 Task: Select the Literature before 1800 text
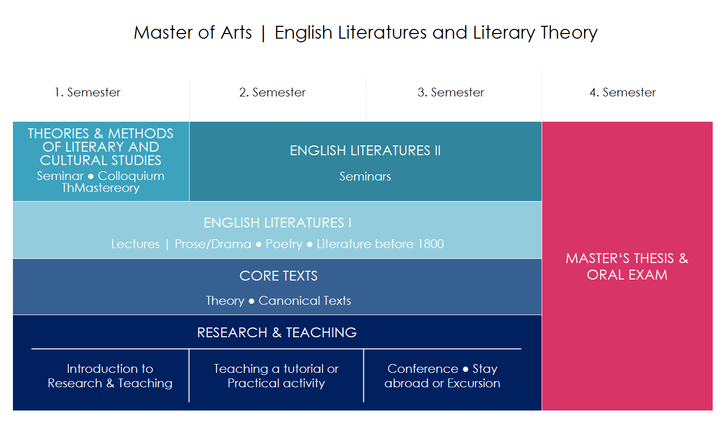(x=380, y=244)
